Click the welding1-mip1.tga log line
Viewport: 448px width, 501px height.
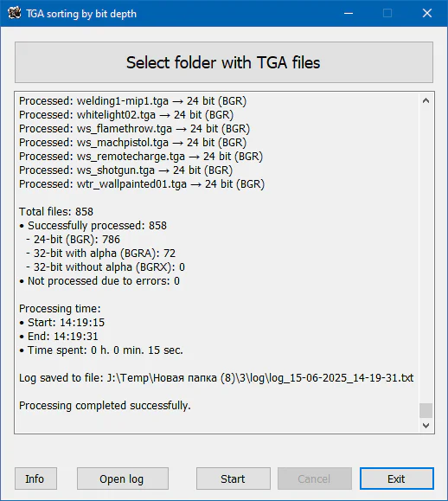point(132,101)
